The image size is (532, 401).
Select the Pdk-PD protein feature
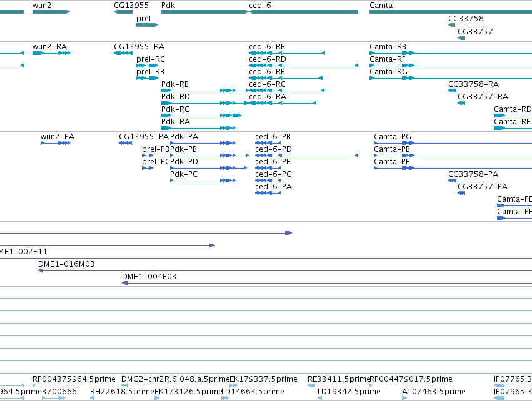point(209,168)
